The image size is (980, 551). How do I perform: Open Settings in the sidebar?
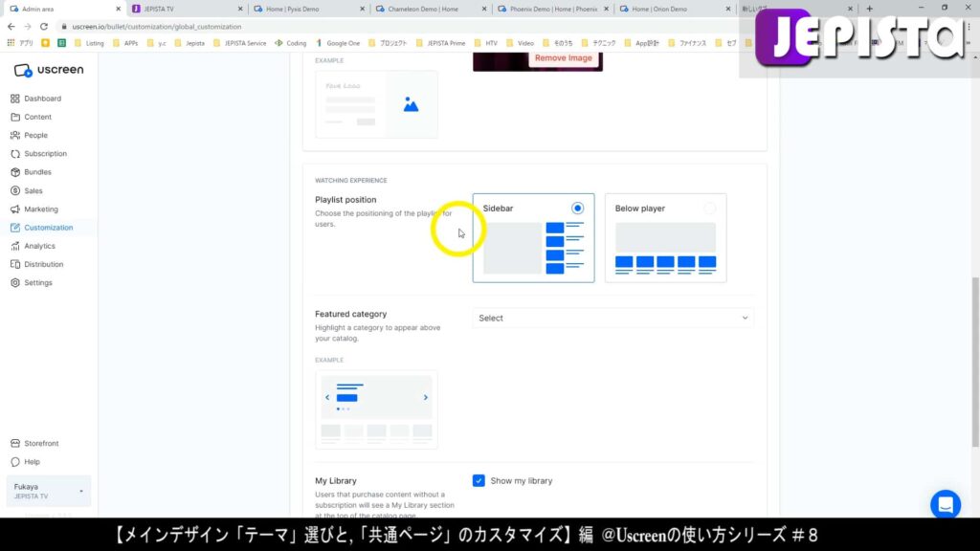32,283
